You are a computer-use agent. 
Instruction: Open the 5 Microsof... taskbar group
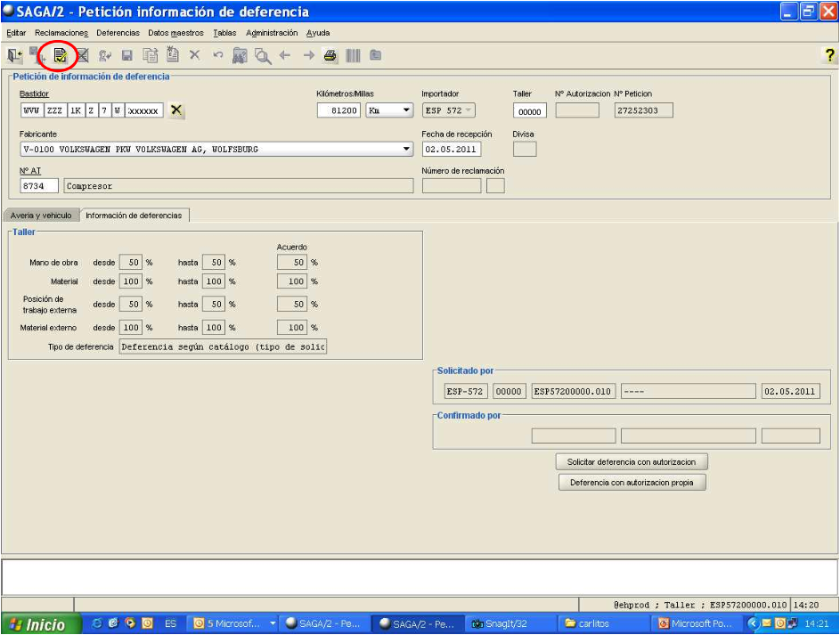233,623
